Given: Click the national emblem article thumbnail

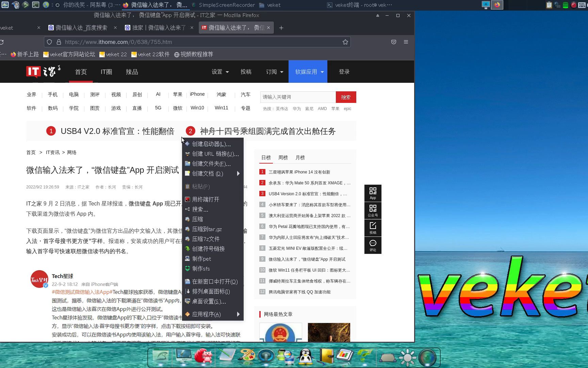Looking at the screenshot, I should pos(281,332).
